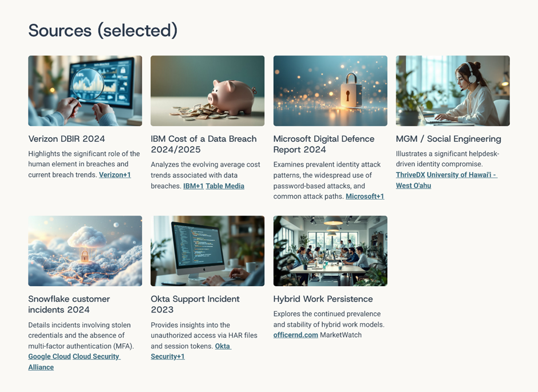Image resolution: width=538 pixels, height=392 pixels.
Task: Open the IBM+1 source link
Action: (193, 186)
